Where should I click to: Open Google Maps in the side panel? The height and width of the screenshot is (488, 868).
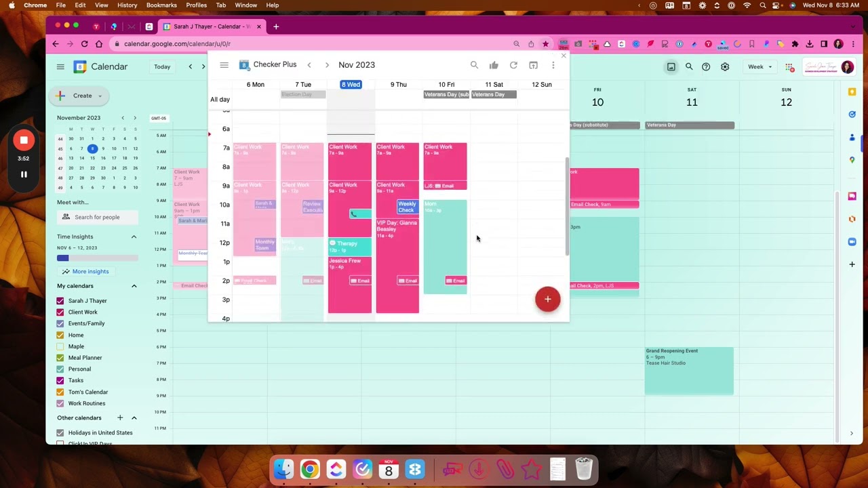[852, 160]
